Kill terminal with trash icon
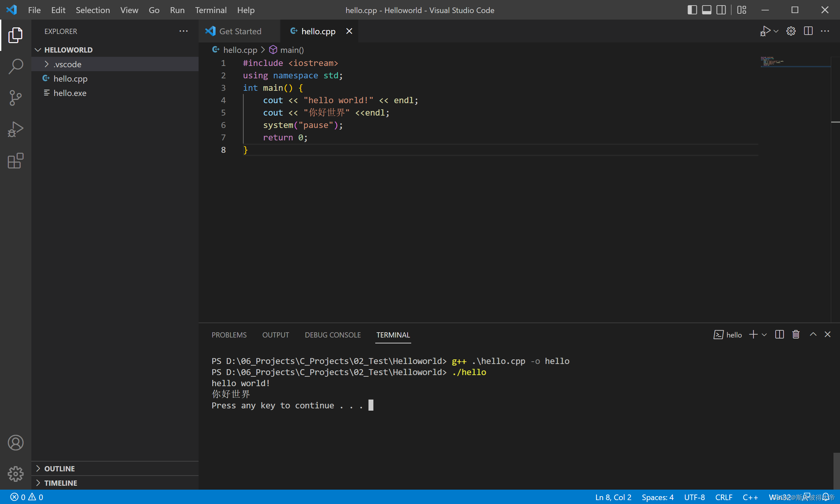 click(796, 335)
